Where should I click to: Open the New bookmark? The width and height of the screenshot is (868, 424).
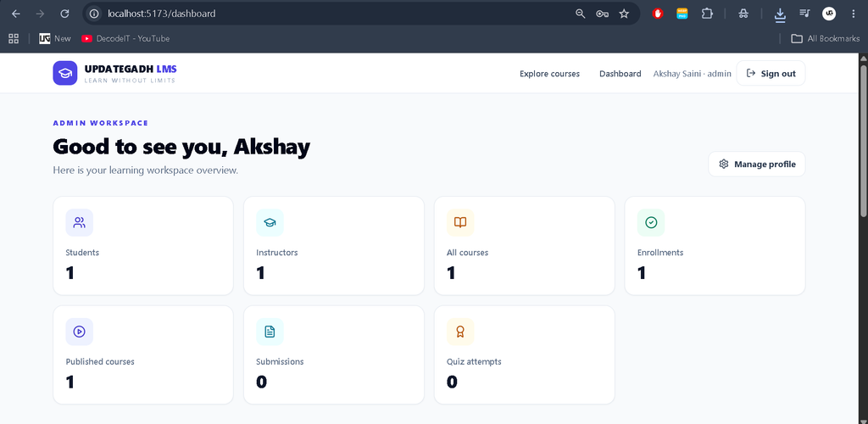[55, 38]
